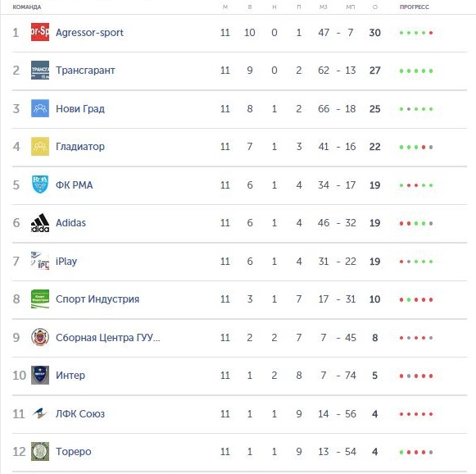Viewport: 476px width, 474px height.
Task: Click the Adidas logo icon
Action: click(x=40, y=223)
